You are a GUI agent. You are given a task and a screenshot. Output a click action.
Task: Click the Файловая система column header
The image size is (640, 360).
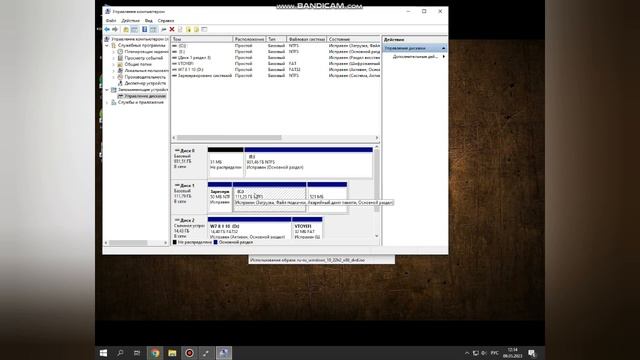(x=307, y=39)
